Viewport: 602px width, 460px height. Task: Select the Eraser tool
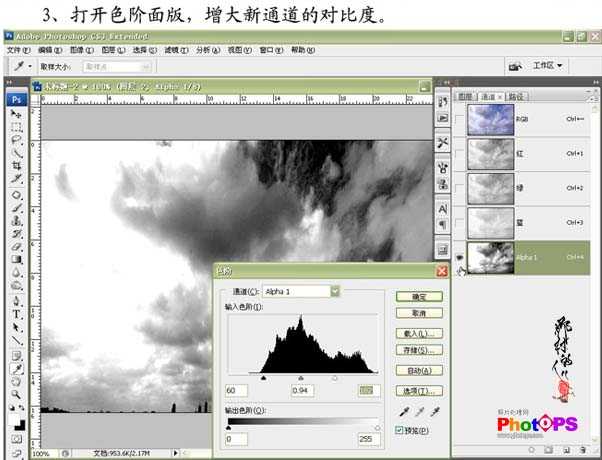(x=16, y=246)
